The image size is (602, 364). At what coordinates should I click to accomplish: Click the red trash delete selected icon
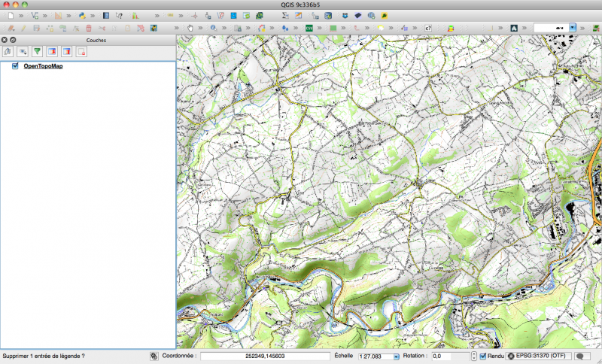(89, 28)
